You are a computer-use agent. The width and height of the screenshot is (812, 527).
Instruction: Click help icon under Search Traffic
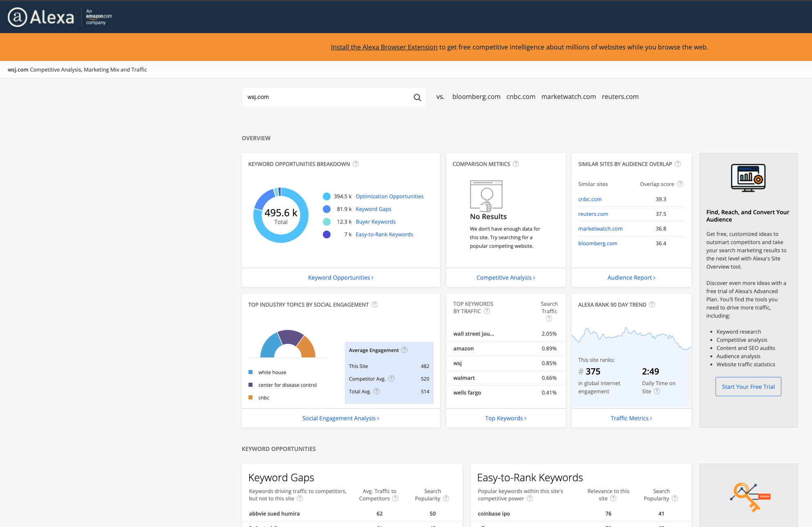(549, 318)
